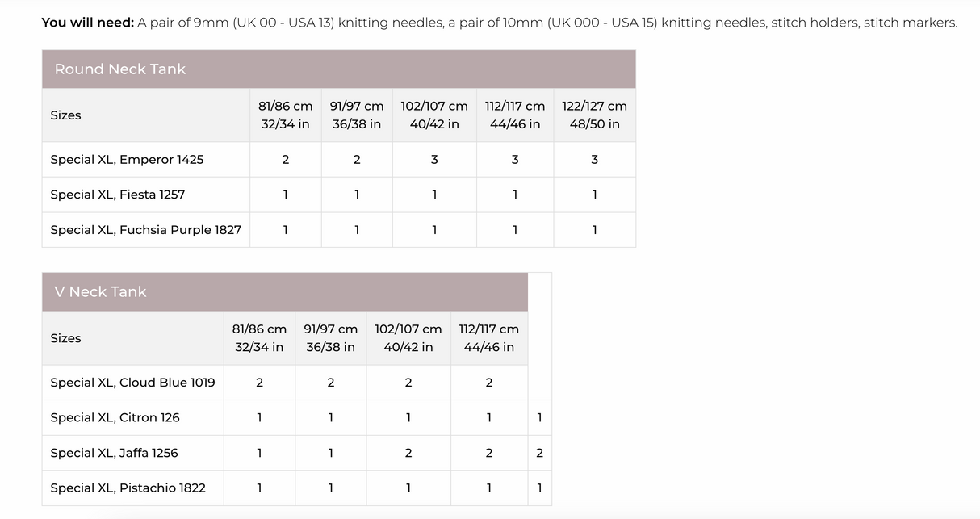Image resolution: width=980 pixels, height=519 pixels.
Task: Click the last cell in the Jaffa 1256 row
Action: click(x=539, y=453)
